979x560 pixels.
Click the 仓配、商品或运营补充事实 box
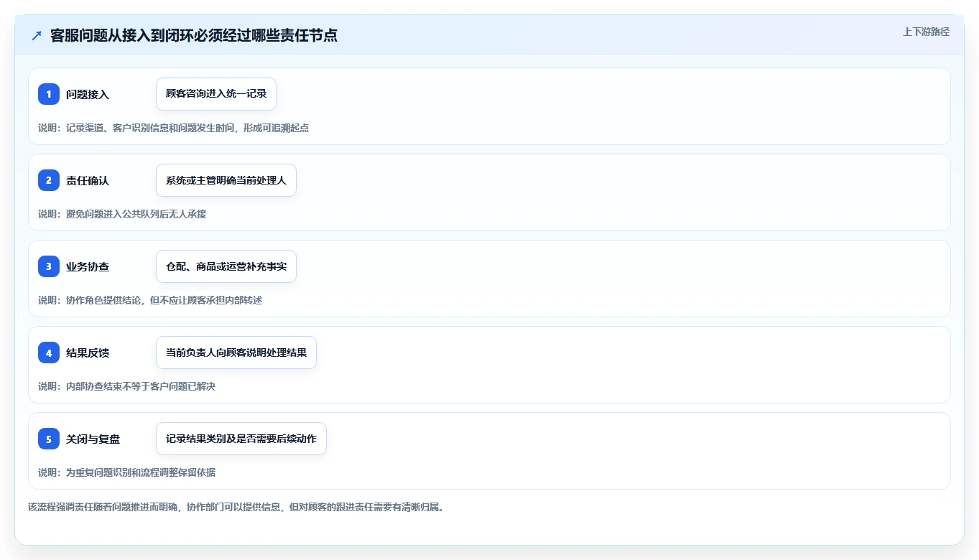coord(226,266)
